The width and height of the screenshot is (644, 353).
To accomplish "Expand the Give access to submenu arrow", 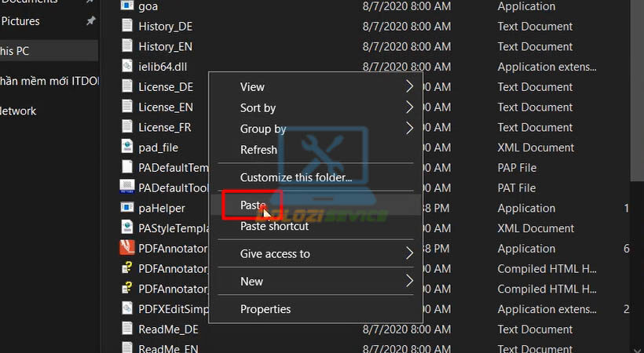I will 409,253.
